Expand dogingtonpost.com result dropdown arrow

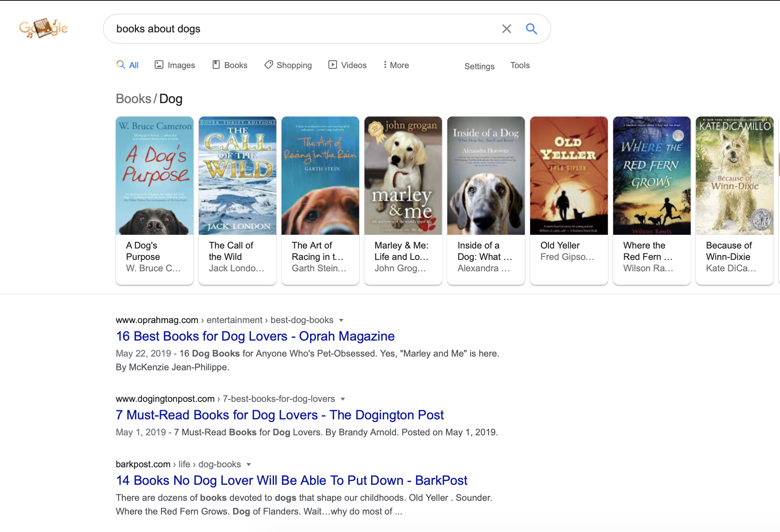pyautogui.click(x=343, y=399)
